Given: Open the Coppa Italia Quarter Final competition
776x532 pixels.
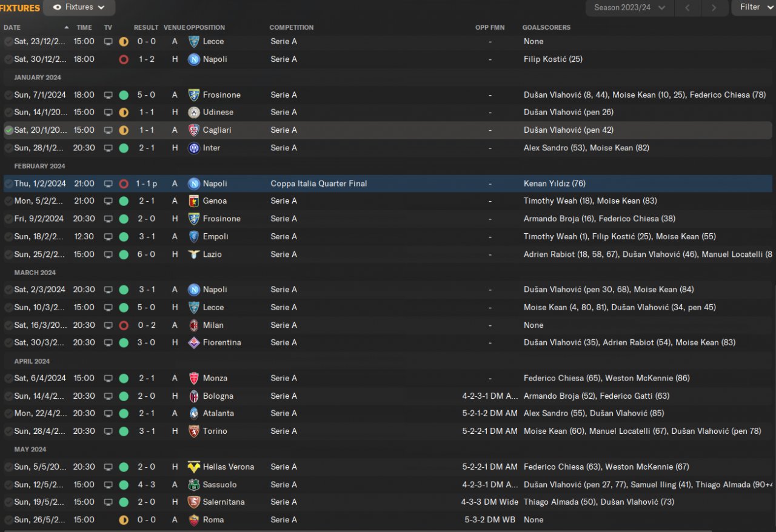Looking at the screenshot, I should click(x=319, y=184).
